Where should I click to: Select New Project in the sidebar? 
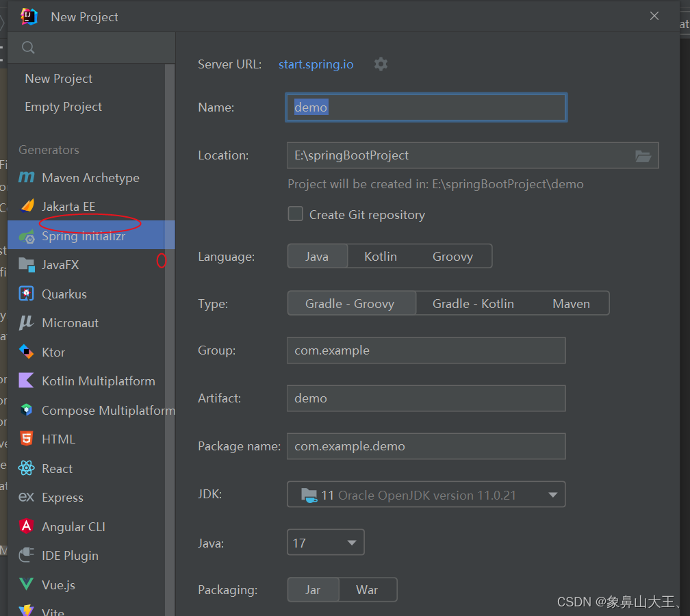[59, 79]
